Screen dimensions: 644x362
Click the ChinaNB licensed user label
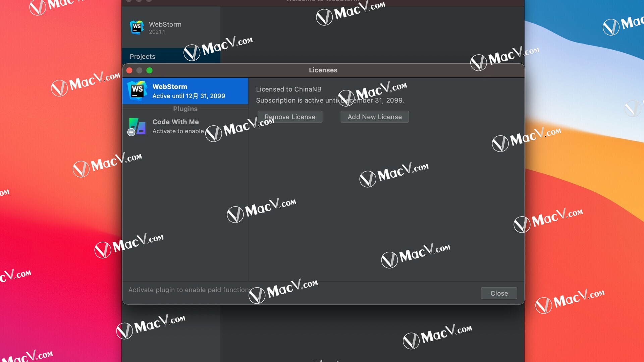pyautogui.click(x=288, y=88)
